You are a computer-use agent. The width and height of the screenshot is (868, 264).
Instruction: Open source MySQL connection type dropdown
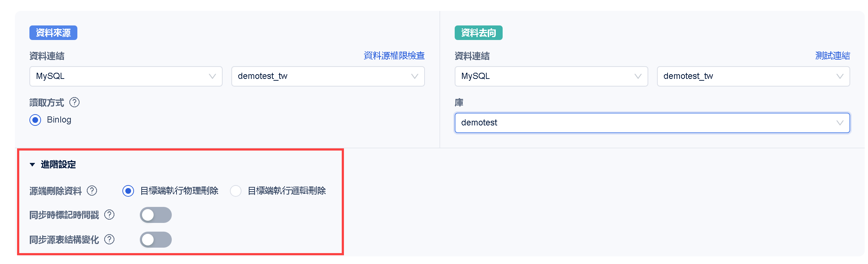tap(126, 76)
